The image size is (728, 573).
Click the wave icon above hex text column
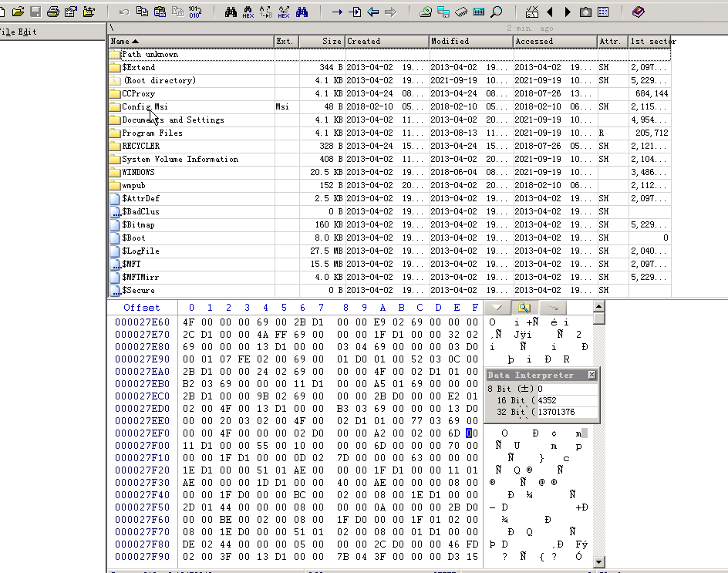pyautogui.click(x=552, y=308)
